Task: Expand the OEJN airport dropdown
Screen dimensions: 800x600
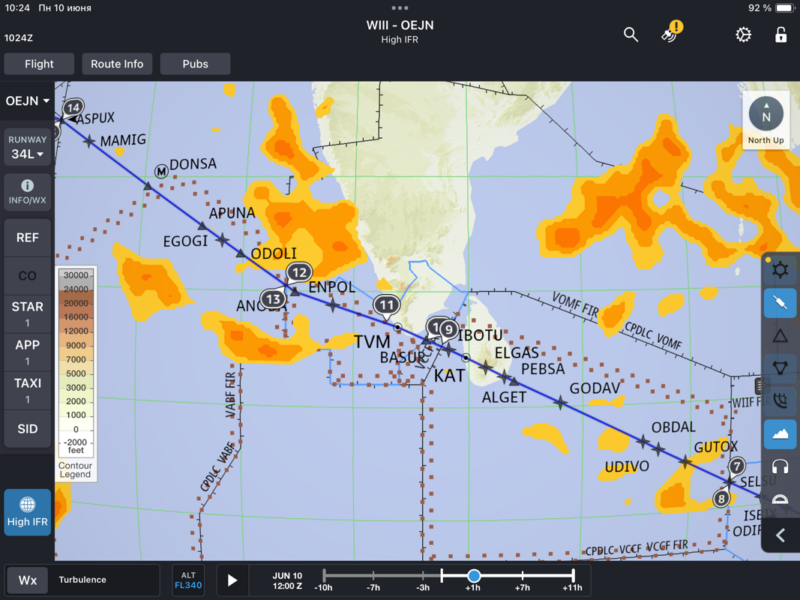Action: pos(26,101)
